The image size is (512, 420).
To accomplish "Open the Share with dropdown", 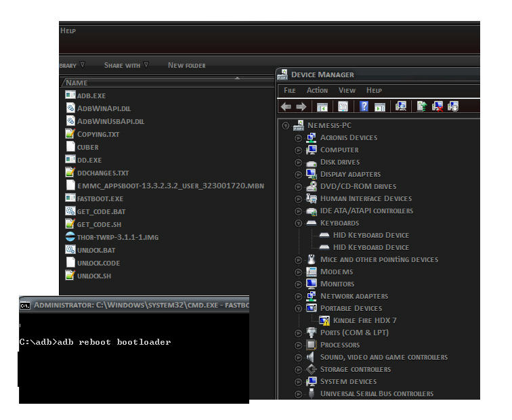I will (126, 65).
